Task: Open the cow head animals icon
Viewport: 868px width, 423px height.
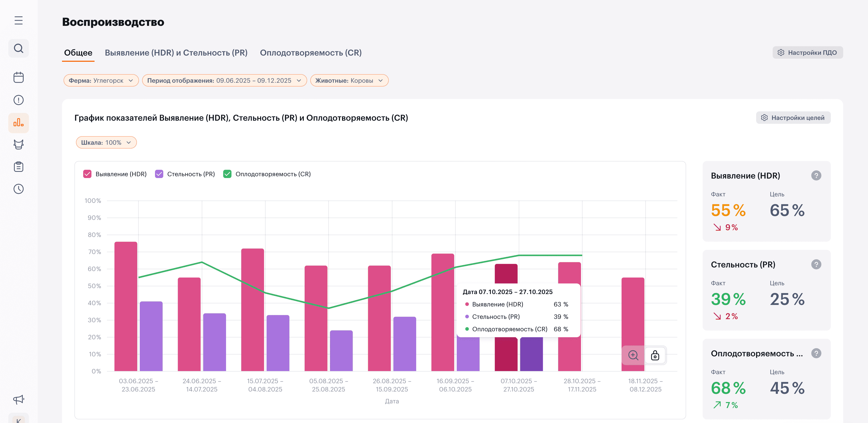Action: tap(19, 145)
